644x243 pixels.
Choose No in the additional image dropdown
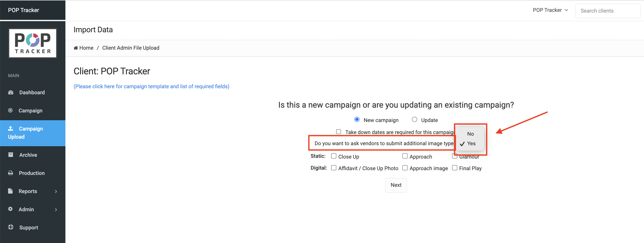tap(470, 134)
